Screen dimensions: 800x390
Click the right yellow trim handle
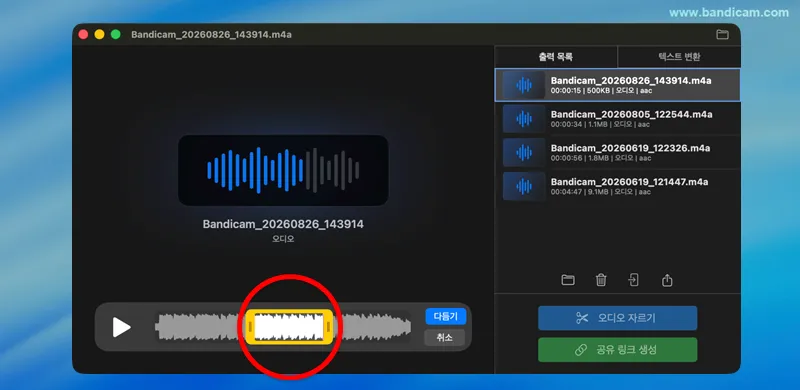click(329, 327)
